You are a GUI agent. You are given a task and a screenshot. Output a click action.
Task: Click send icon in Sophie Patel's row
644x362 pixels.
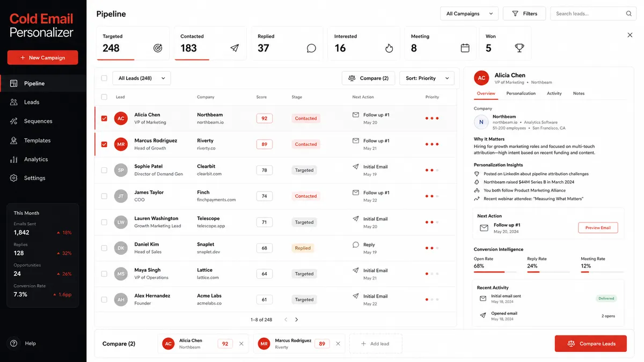355,167
